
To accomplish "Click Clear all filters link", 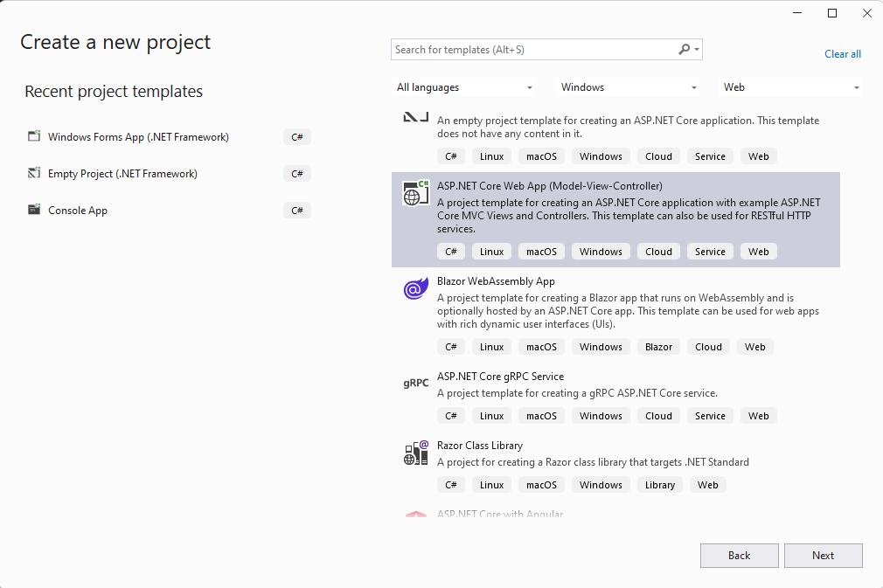I will click(843, 54).
